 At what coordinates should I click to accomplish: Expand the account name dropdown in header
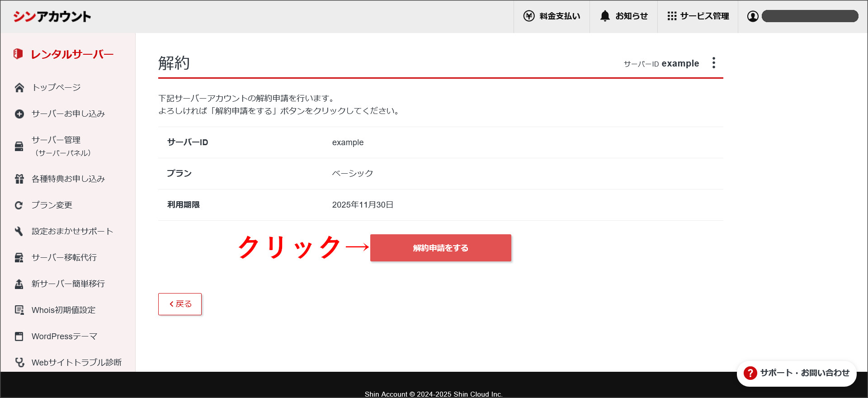point(810,16)
